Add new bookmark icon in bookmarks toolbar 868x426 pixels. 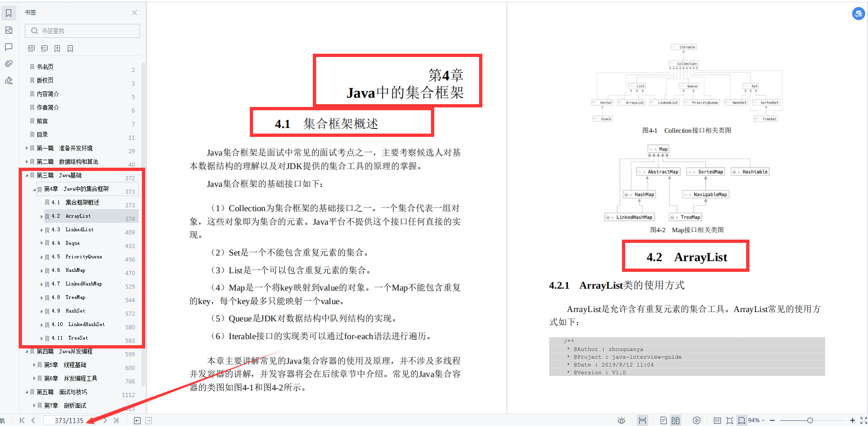57,49
